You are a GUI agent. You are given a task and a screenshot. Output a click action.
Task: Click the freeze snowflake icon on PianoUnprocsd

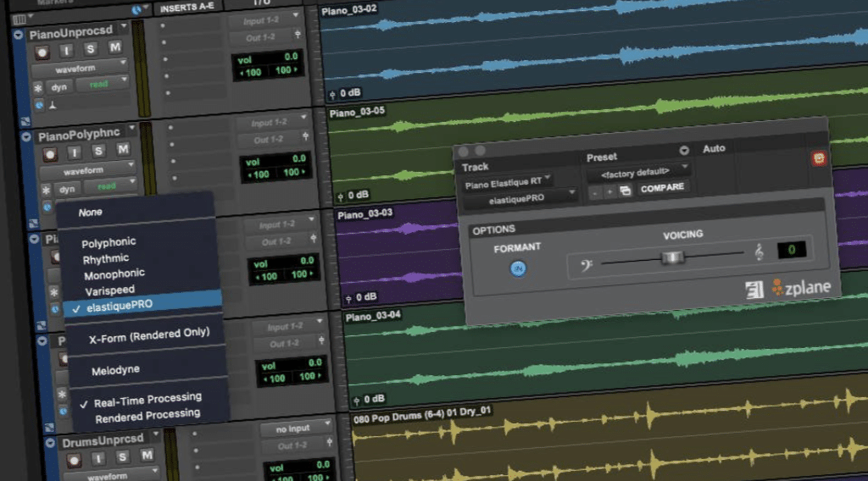click(37, 88)
